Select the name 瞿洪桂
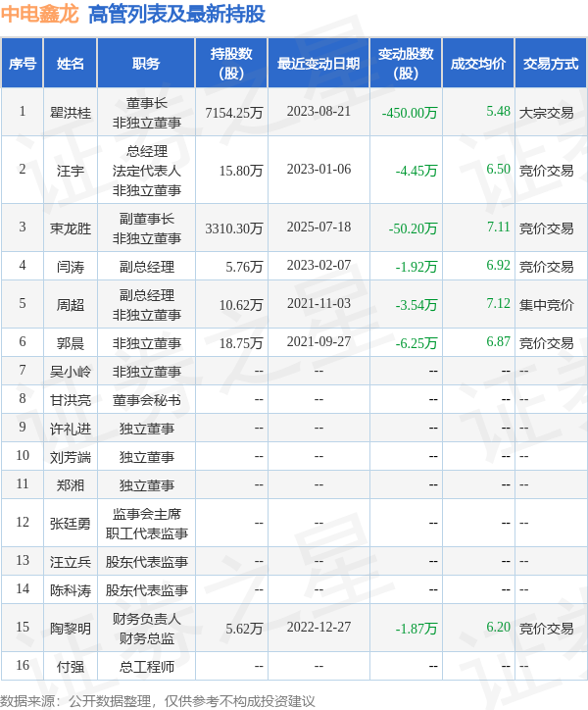The width and height of the screenshot is (588, 710). (x=71, y=113)
